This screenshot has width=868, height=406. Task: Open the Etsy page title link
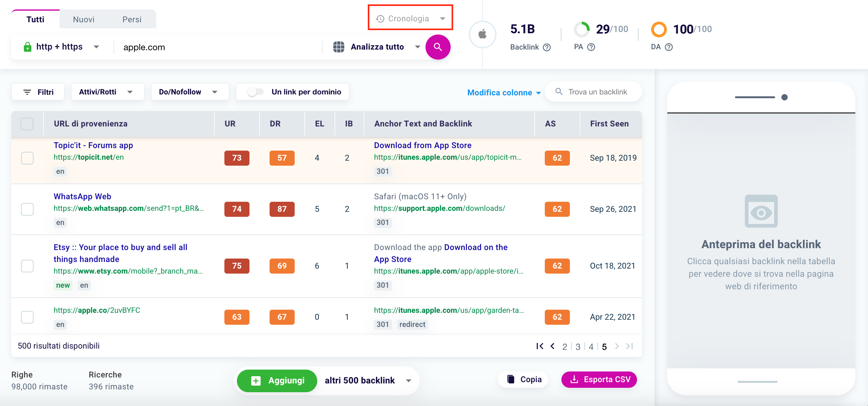[120, 253]
